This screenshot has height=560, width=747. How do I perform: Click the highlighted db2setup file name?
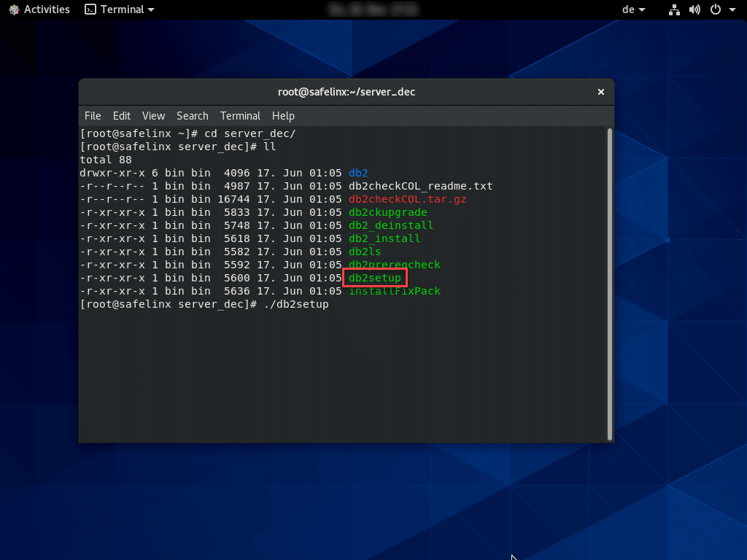pyautogui.click(x=375, y=278)
